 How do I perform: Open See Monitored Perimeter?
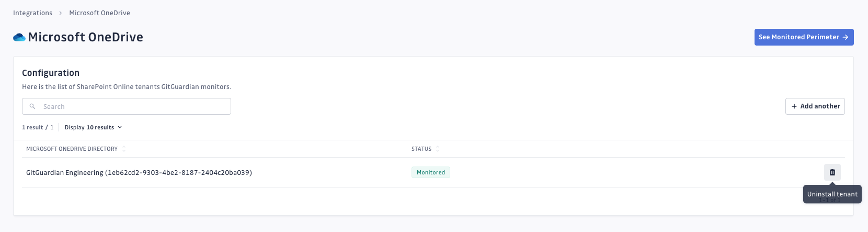pos(804,37)
